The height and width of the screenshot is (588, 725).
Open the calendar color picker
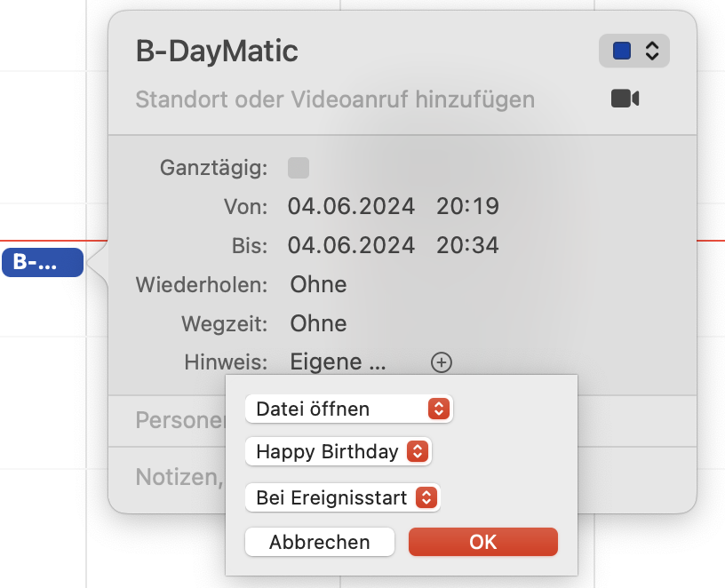click(634, 52)
